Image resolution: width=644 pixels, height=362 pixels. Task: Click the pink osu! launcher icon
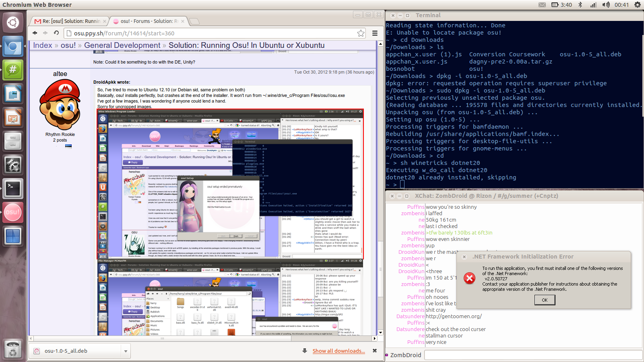point(13,212)
